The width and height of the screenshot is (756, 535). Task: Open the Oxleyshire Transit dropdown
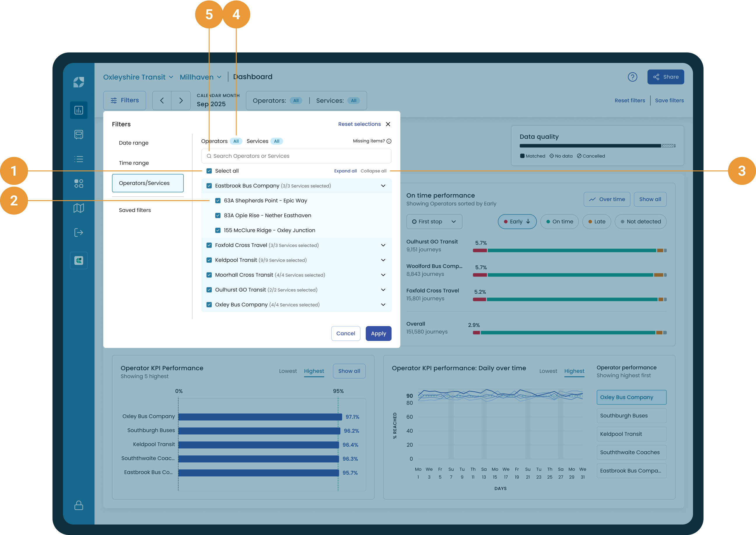[x=138, y=77]
